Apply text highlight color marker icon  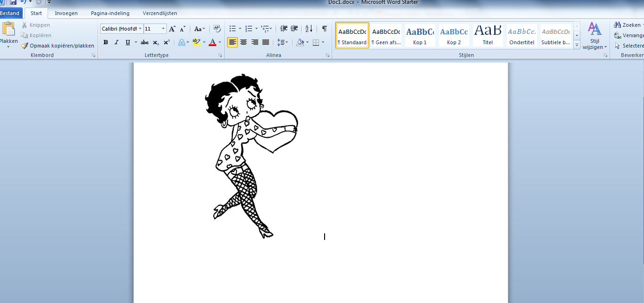pos(196,42)
